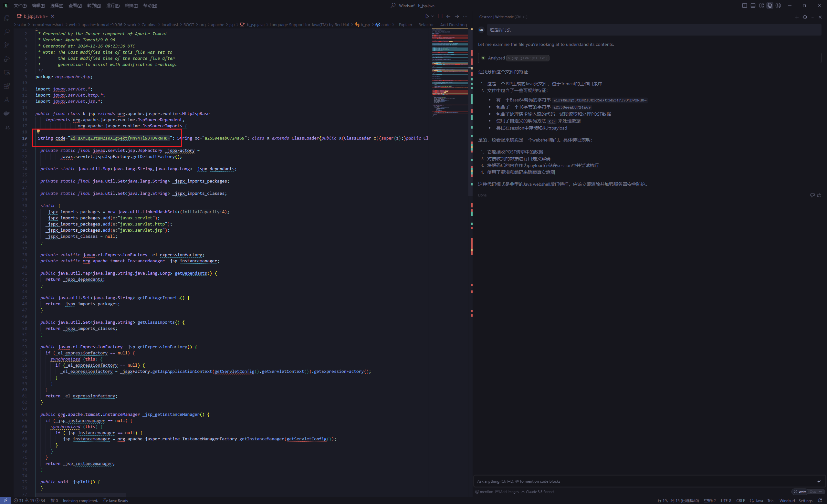Start a new Cascade conversation
This screenshot has width=827, height=504.
pyautogui.click(x=797, y=17)
